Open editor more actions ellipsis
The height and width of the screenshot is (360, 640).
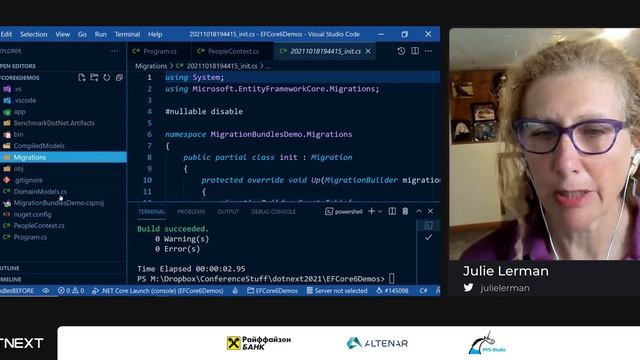click(428, 51)
